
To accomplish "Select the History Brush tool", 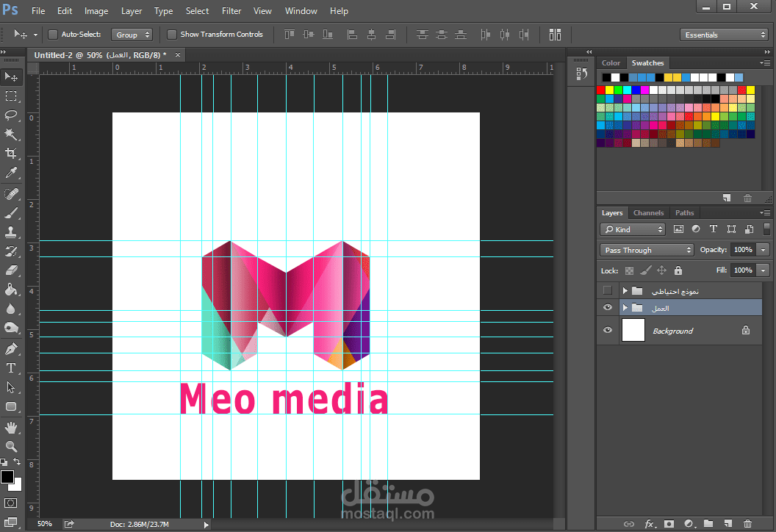I will [11, 251].
